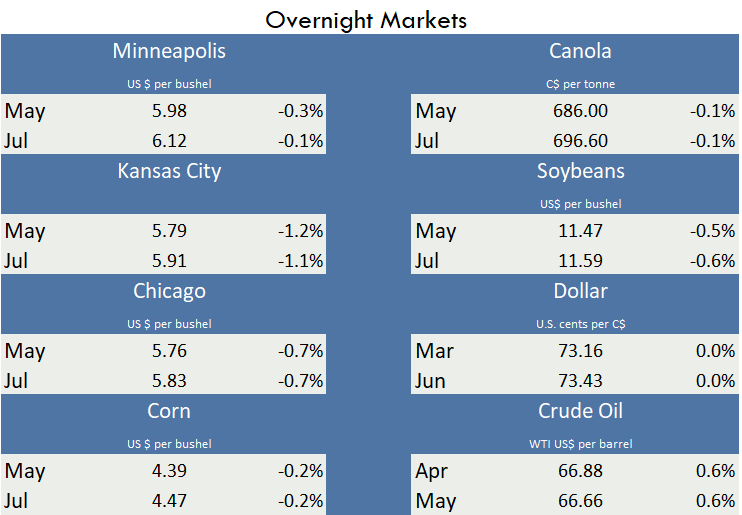
Task: Select Kansas City May change -1.2%
Action: [300, 231]
